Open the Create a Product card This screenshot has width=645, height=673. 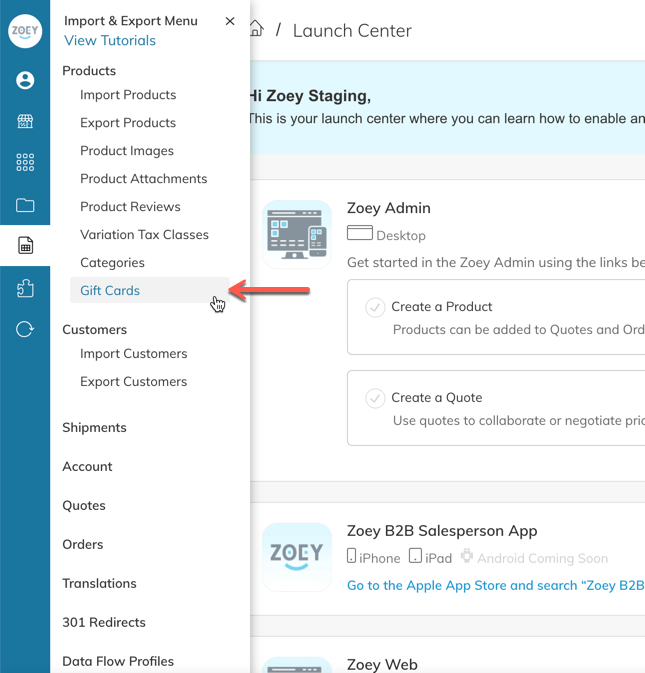click(496, 317)
